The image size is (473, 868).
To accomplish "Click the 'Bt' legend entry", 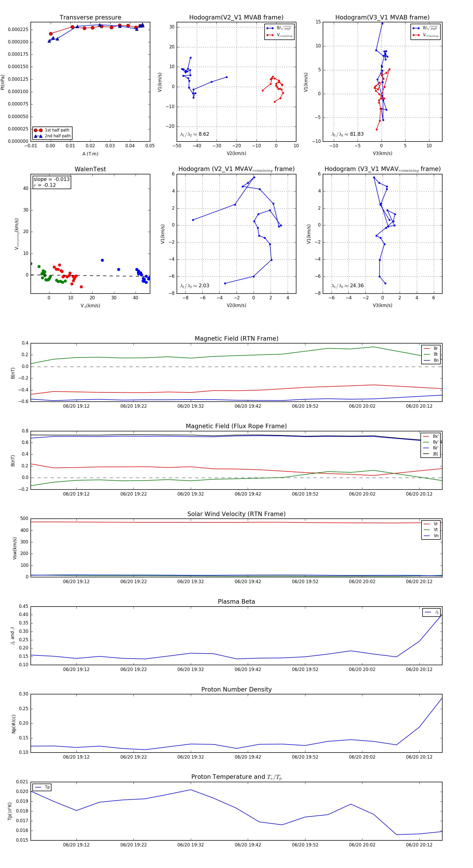I will (431, 355).
